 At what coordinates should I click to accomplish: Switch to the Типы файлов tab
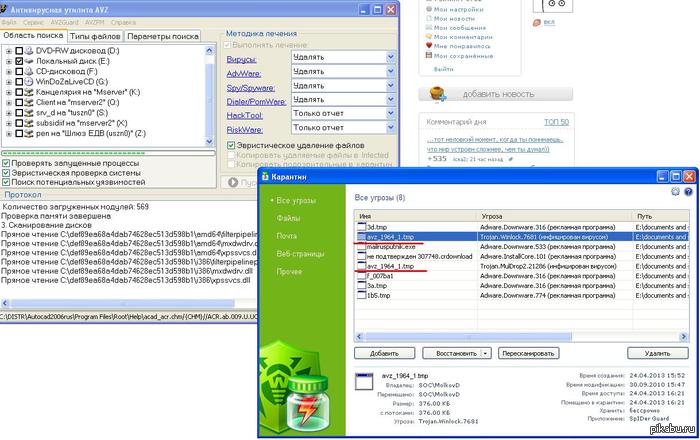coord(95,37)
